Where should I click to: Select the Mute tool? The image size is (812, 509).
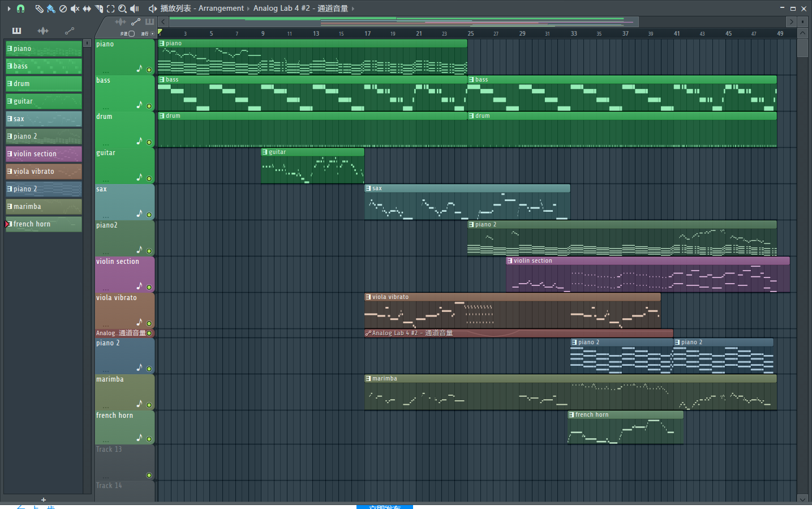point(75,8)
